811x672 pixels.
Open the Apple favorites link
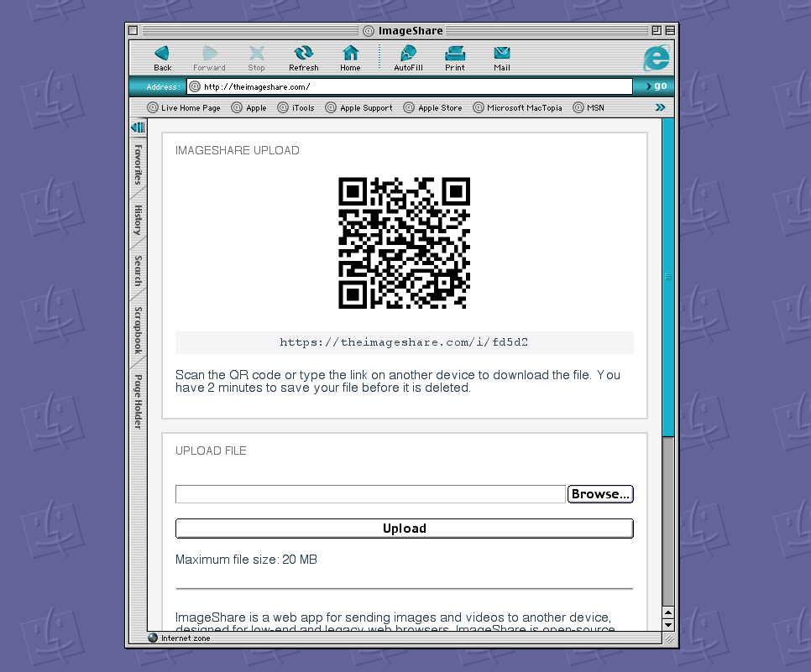249,107
